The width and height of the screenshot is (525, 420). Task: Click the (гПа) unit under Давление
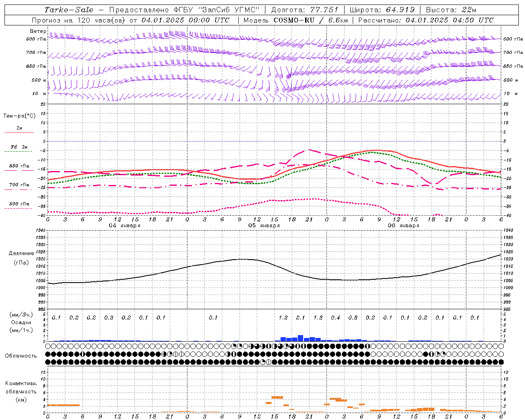click(x=21, y=262)
